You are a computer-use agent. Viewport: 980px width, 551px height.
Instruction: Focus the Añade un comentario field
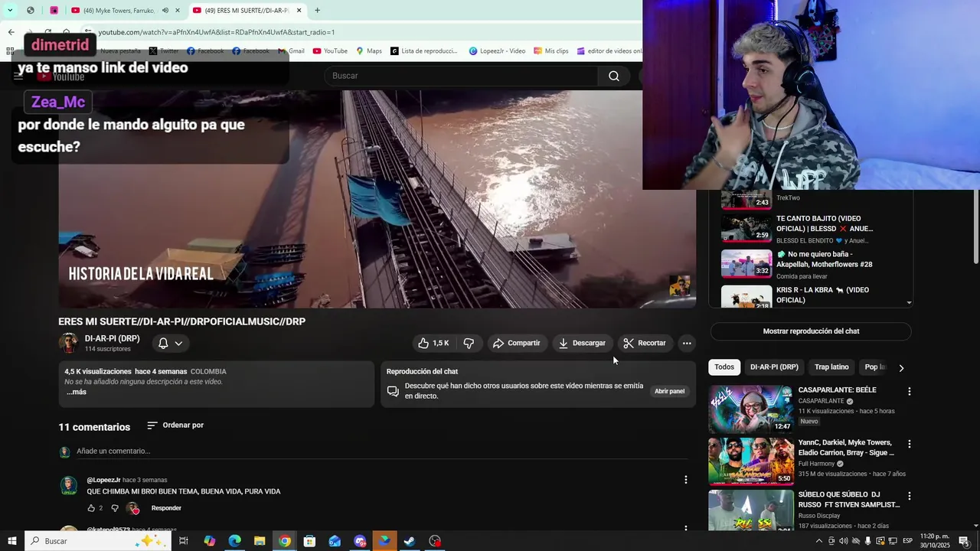click(381, 451)
